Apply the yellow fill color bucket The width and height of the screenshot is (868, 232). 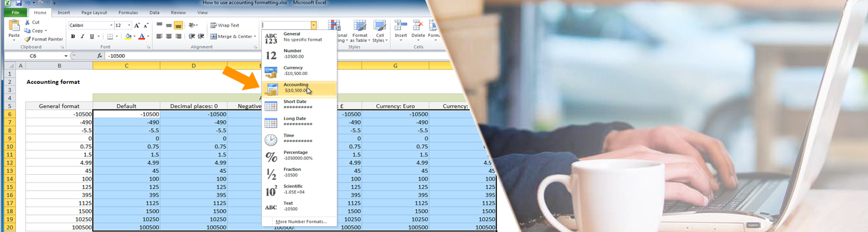[128, 37]
